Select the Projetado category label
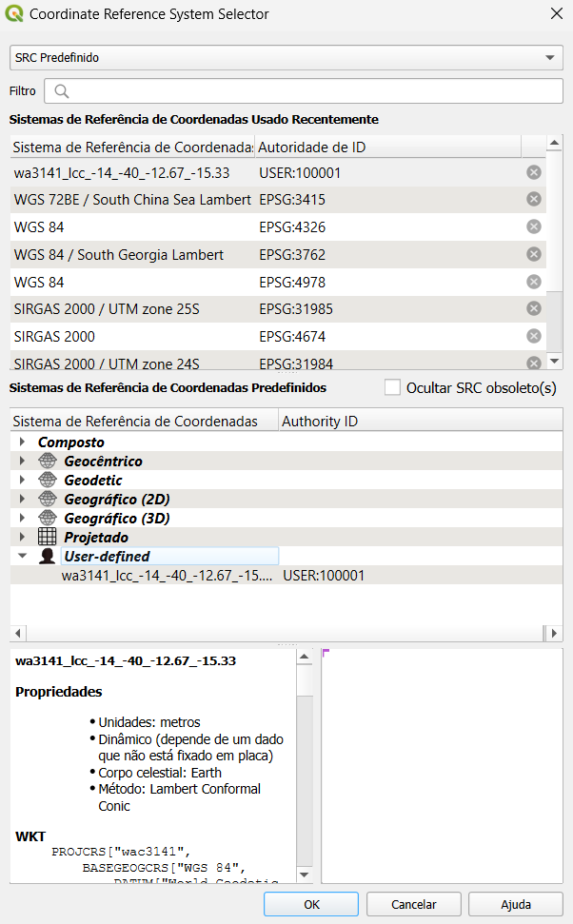 (x=96, y=537)
